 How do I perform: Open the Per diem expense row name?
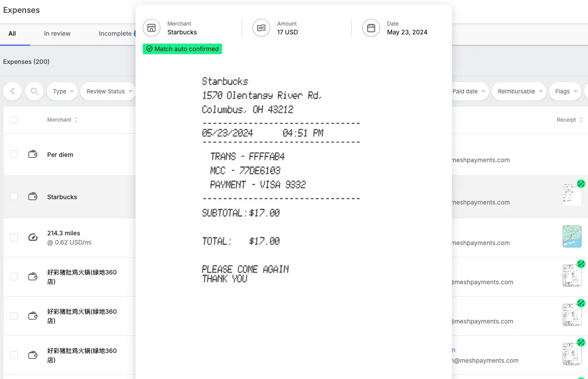(x=60, y=155)
